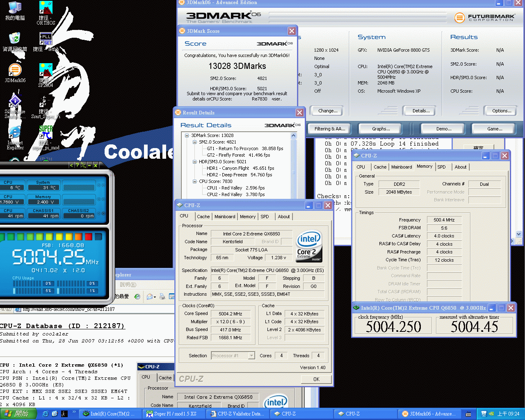The image size is (525, 420).
Task: Click the language bar keyboard icon on taskbar
Action: pyautogui.click(x=468, y=414)
